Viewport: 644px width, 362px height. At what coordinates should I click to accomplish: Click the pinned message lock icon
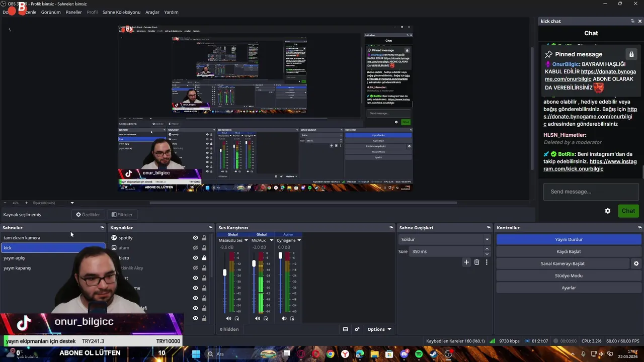coord(631,54)
